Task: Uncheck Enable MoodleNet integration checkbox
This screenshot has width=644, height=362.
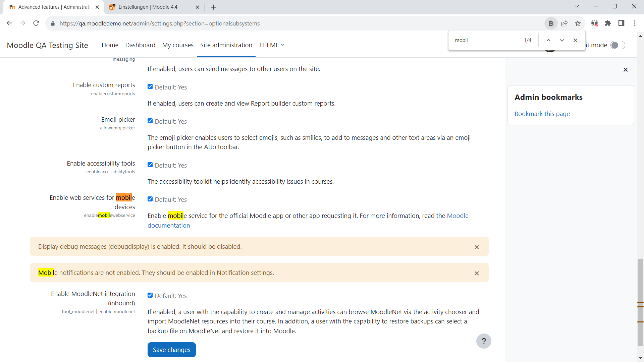Action: point(150,295)
